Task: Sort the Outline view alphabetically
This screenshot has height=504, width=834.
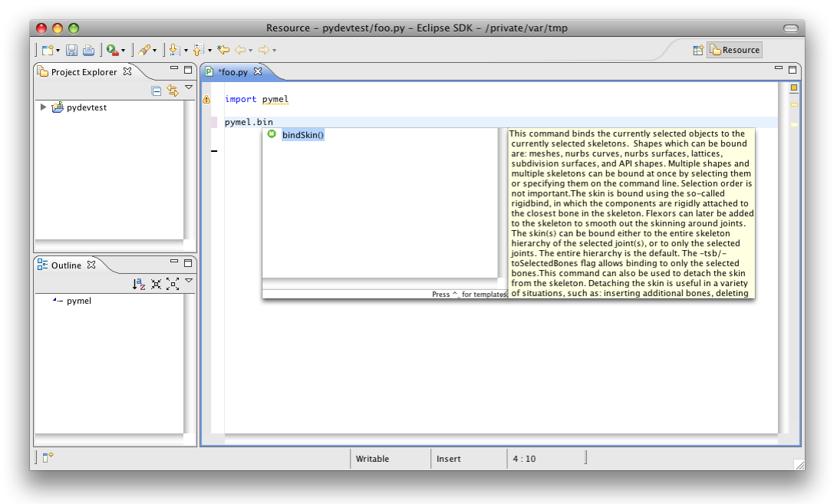Action: pyautogui.click(x=139, y=282)
